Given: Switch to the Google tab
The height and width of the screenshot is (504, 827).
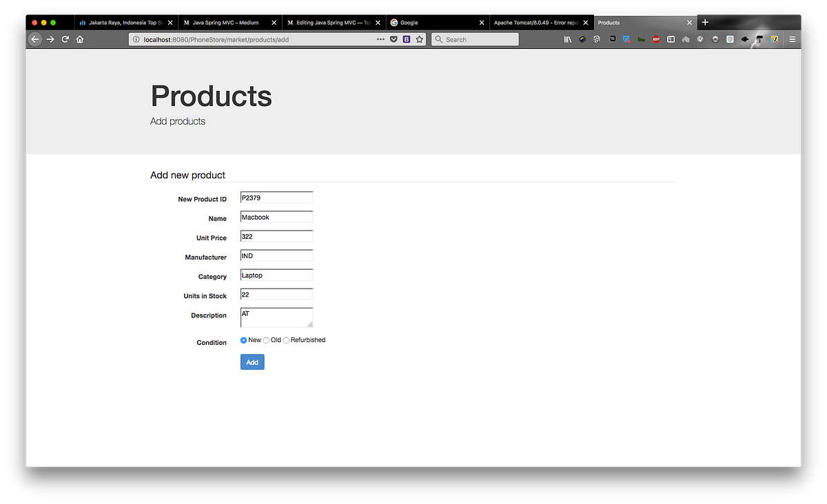Looking at the screenshot, I should pos(438,23).
